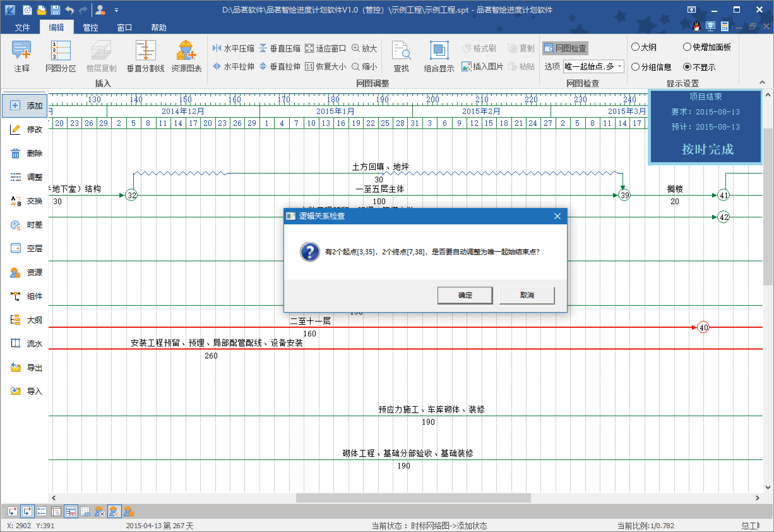This screenshot has height=532, width=774.
Task: Click the scroll right arrow at bottom
Action: pos(757,498)
